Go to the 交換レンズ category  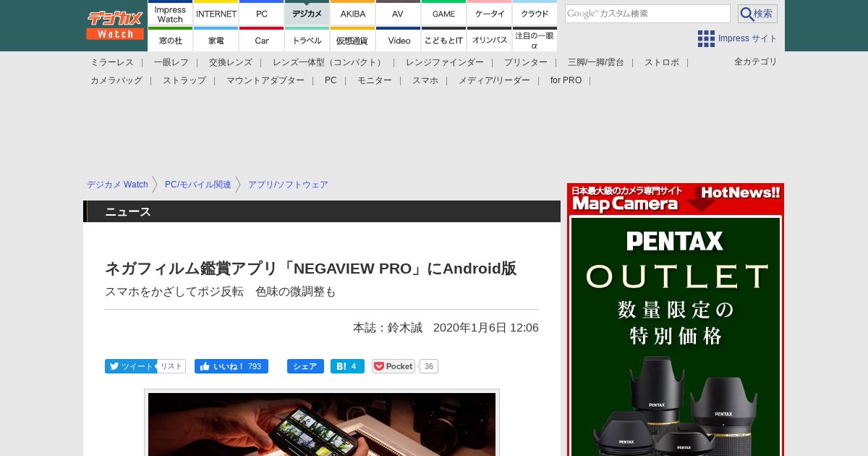(231, 62)
